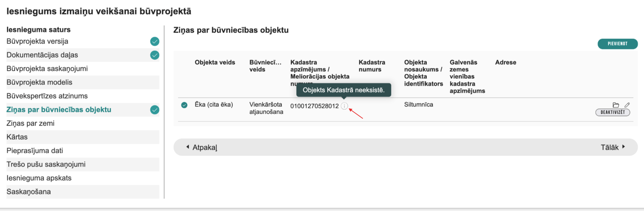Click the status check icon before Ēka (cita ēka)

[x=184, y=105]
